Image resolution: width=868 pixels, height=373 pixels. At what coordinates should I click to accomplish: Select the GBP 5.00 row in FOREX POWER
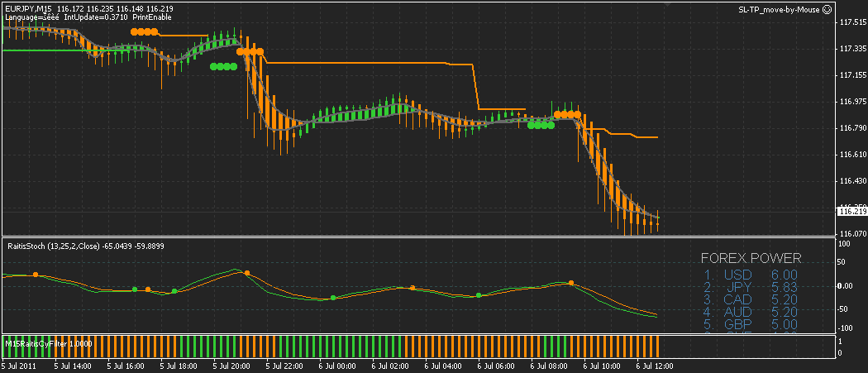click(751, 325)
